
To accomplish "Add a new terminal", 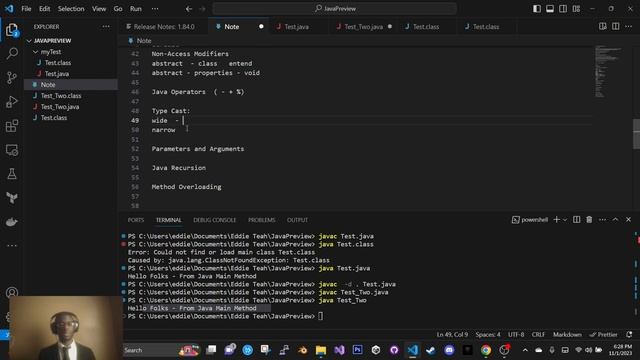I will point(556,220).
